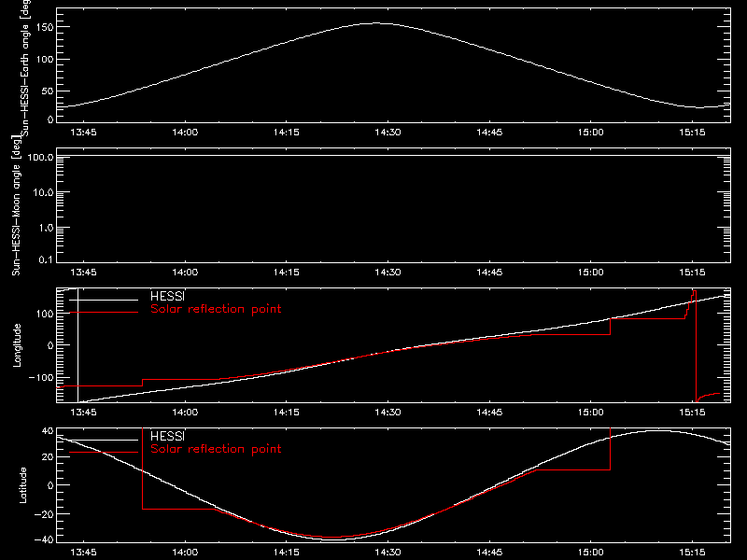Click the Sun-HESSI-Earth angle axis title
Screen dimensions: 747x560
(25, 67)
